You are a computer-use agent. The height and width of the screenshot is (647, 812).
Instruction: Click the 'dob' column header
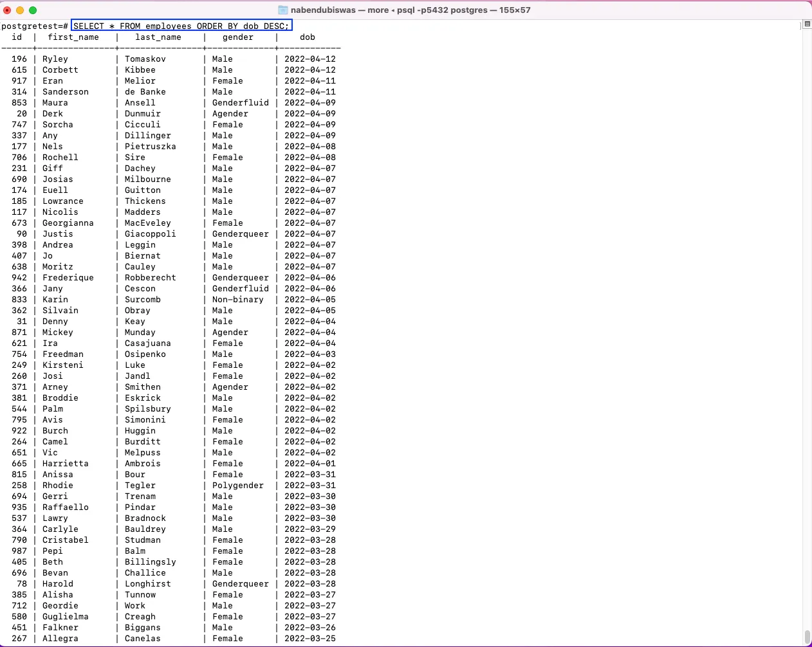point(308,37)
